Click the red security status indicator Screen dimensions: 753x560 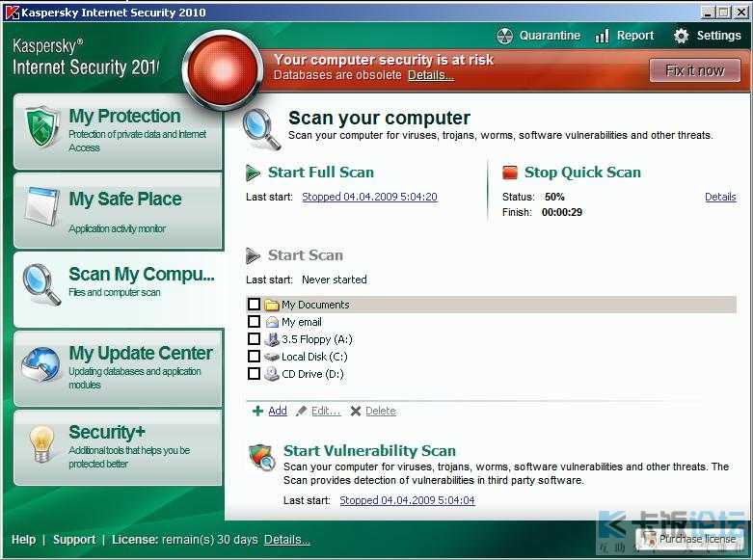click(223, 70)
